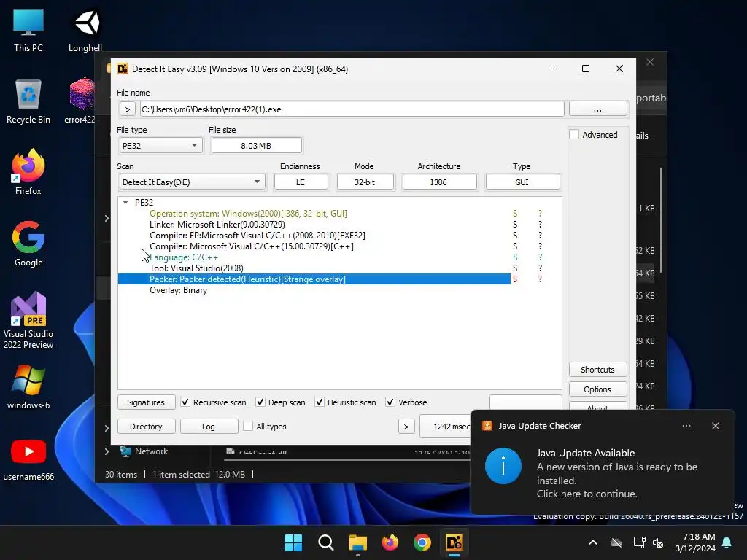This screenshot has height=560, width=747.
Task: Click Detect It Easy taskbar icon
Action: [454, 542]
